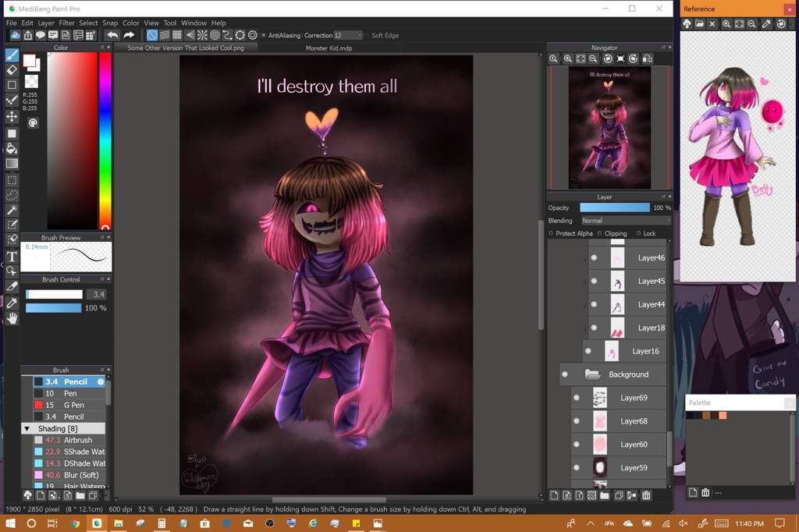Open the Filter menu
Viewport: 799px width, 532px height.
[x=66, y=23]
